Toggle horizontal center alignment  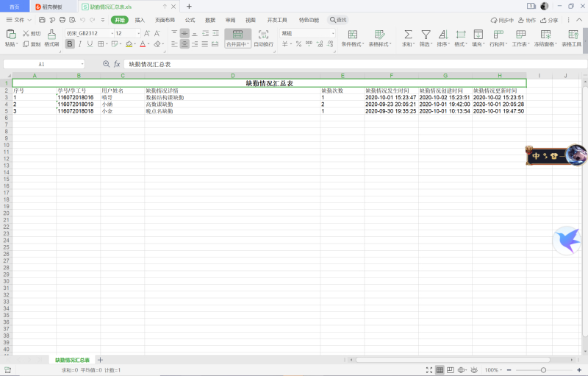(184, 44)
